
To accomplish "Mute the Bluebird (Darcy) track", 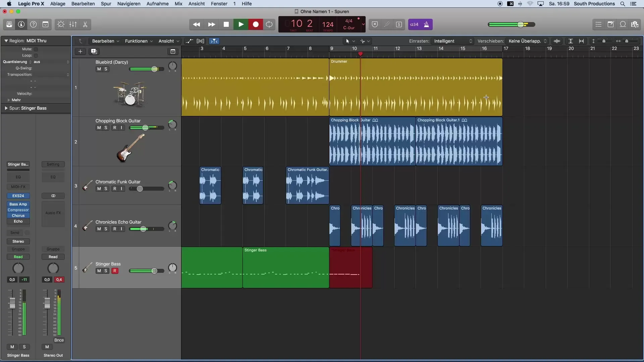I will [99, 69].
